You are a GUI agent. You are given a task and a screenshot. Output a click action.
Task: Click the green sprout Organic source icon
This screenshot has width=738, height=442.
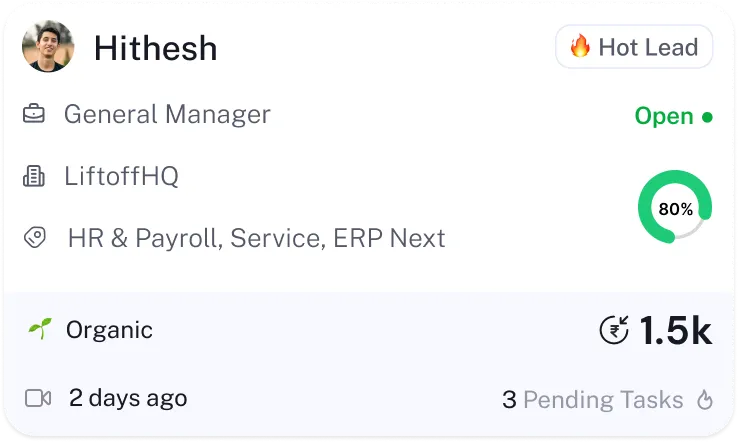(39, 329)
